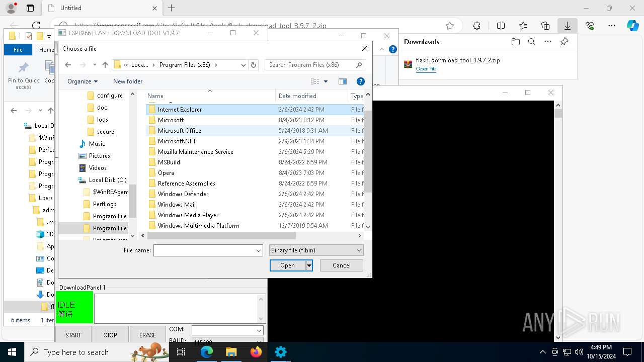
Task: Click Open file link under downloaded zip
Action: 426,69
